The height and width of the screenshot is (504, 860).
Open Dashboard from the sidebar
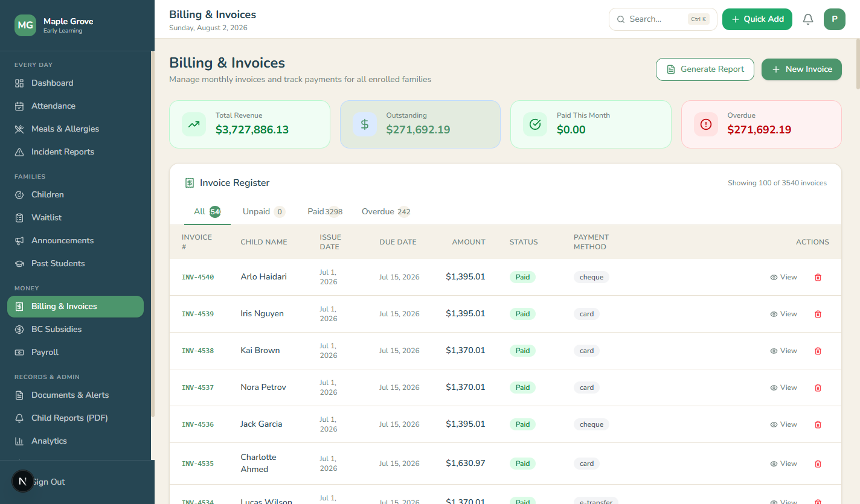click(x=75, y=83)
